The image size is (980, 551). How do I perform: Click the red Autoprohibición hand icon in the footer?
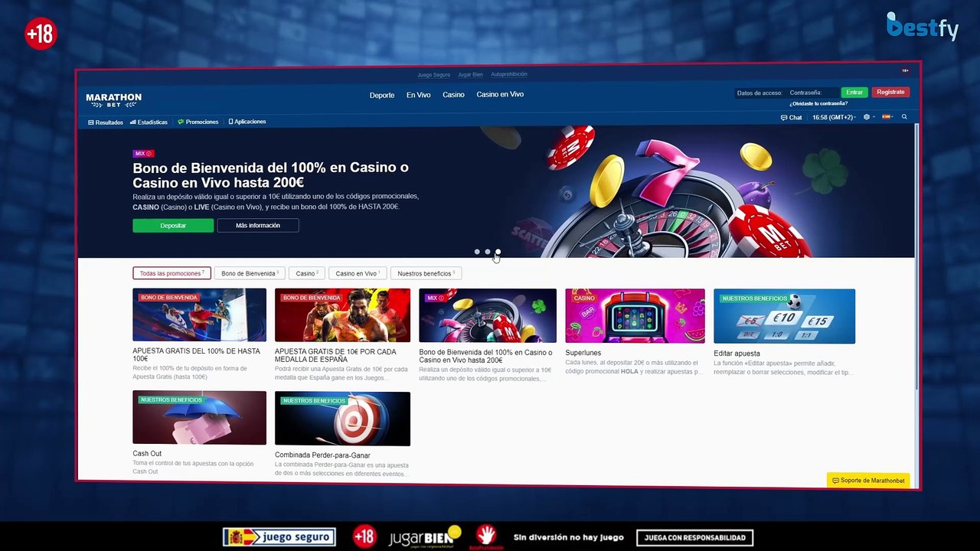[x=486, y=537]
